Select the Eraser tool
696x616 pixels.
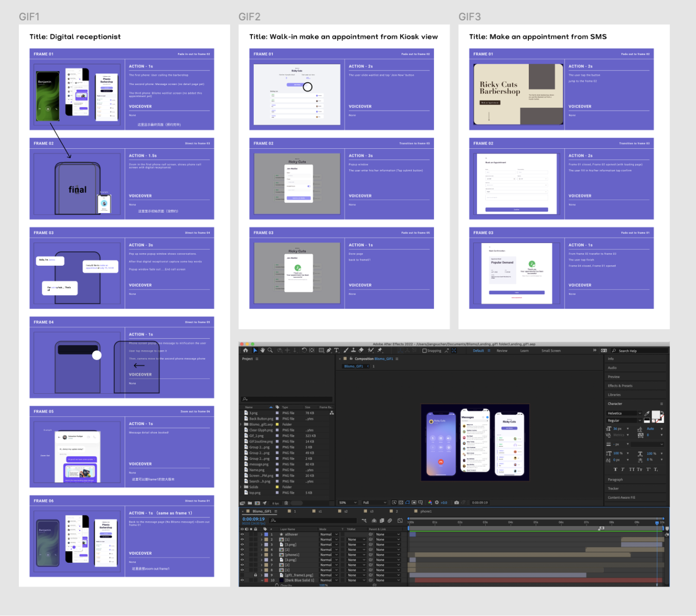[x=361, y=350]
